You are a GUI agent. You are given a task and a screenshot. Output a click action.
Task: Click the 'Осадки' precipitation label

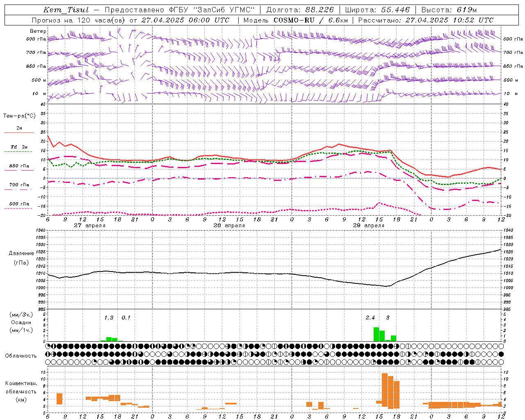click(x=21, y=322)
